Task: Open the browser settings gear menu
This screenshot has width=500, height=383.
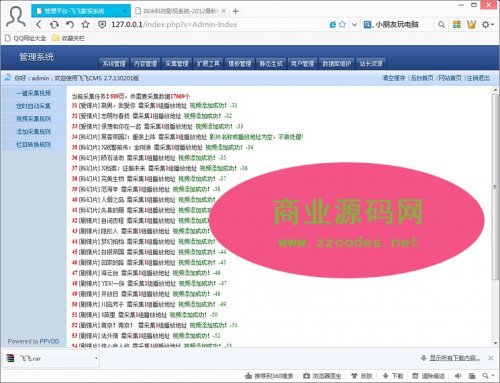Action: (x=487, y=24)
